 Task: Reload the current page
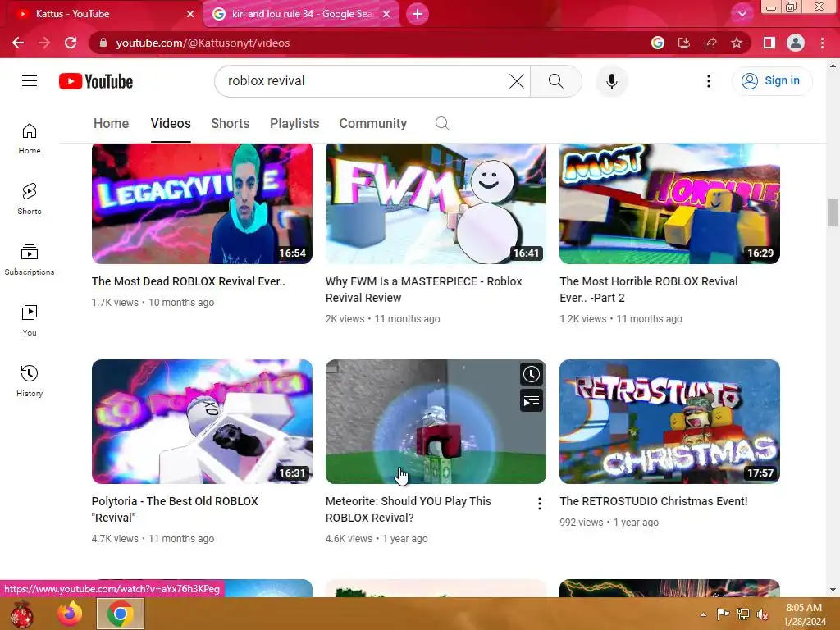(x=71, y=43)
